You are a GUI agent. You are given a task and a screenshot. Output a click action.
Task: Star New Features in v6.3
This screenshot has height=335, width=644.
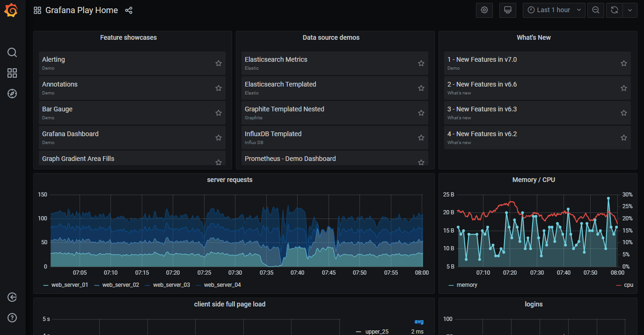(624, 113)
